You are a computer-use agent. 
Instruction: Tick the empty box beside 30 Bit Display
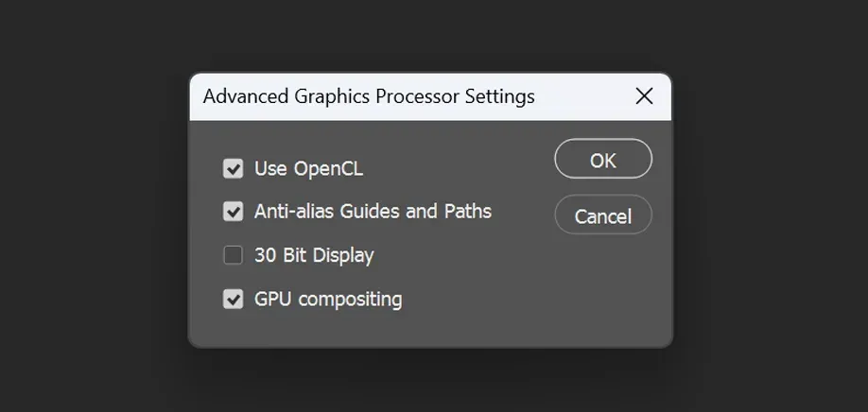click(233, 255)
